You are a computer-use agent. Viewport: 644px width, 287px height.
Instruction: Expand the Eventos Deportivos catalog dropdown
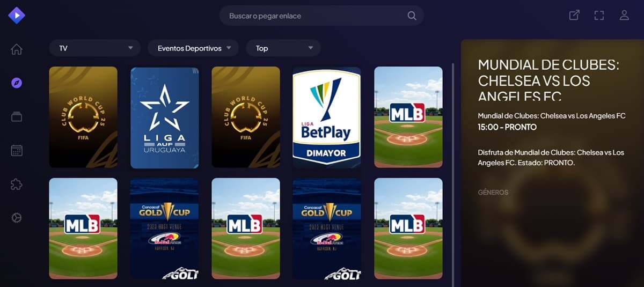pos(193,48)
